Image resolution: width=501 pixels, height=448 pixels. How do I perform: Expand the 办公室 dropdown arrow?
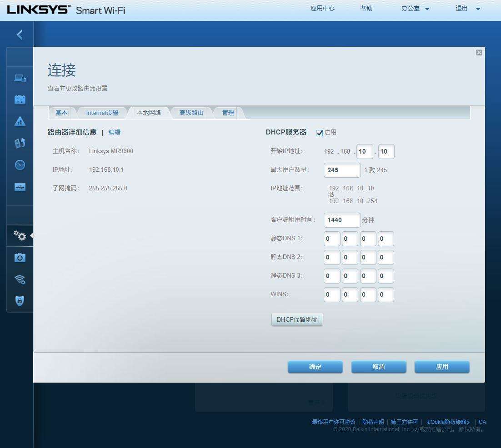[427, 9]
